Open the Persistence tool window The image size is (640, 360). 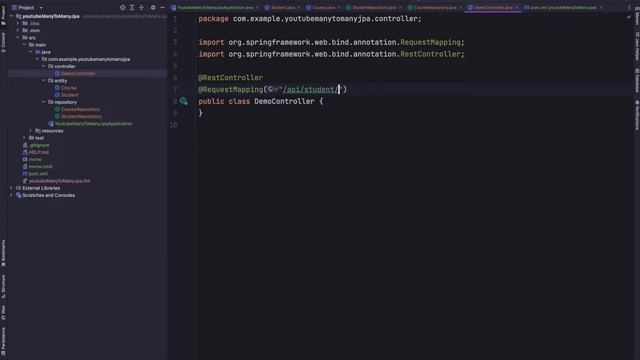pos(3,341)
